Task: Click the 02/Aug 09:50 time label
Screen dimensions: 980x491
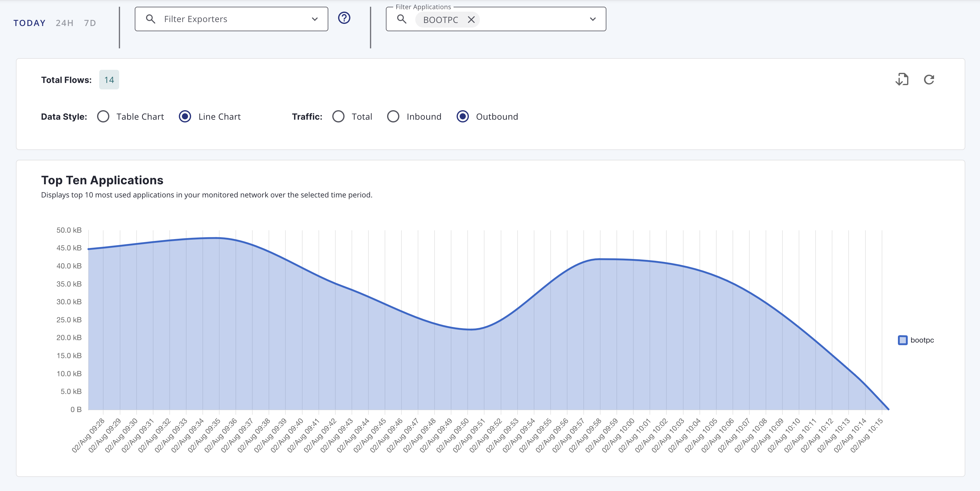Action: [452, 436]
